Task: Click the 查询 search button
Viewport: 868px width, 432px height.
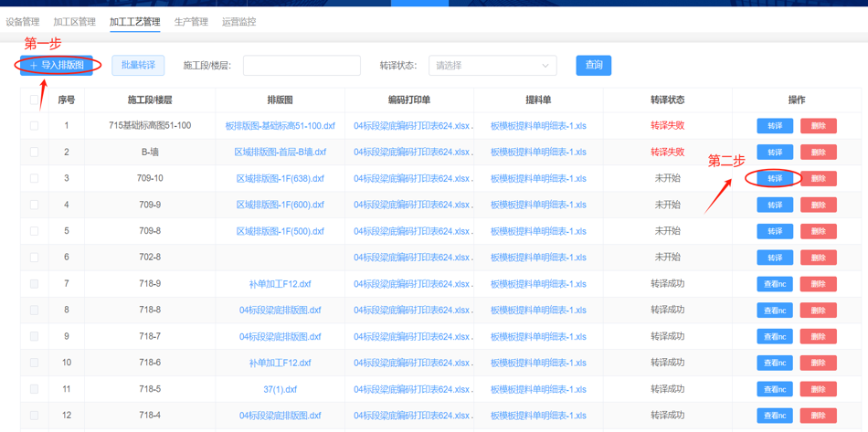Action: point(593,66)
